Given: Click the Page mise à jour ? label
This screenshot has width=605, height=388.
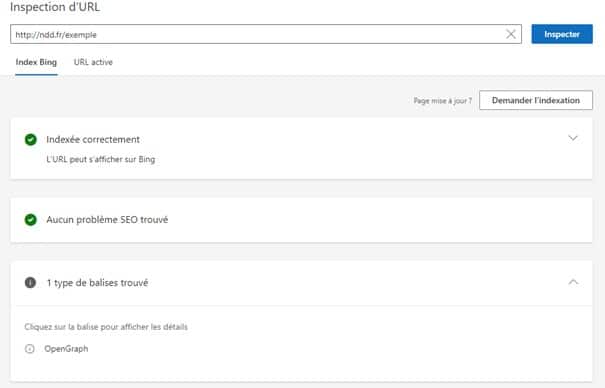Looking at the screenshot, I should (x=443, y=101).
